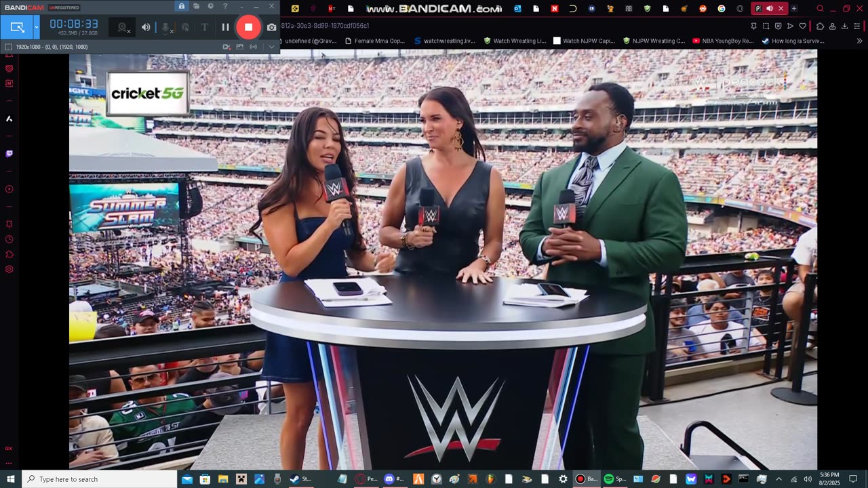Open Windows notification center
The width and height of the screenshot is (868, 488).
tap(853, 479)
